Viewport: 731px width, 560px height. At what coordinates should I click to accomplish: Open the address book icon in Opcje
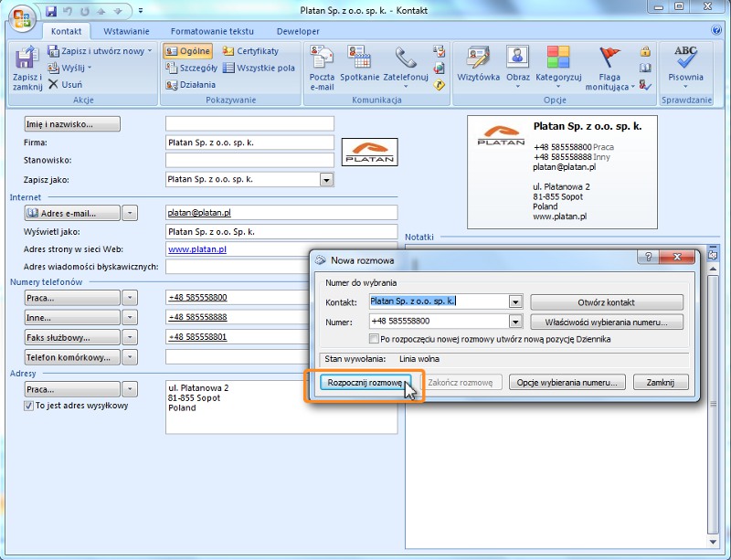point(645,69)
